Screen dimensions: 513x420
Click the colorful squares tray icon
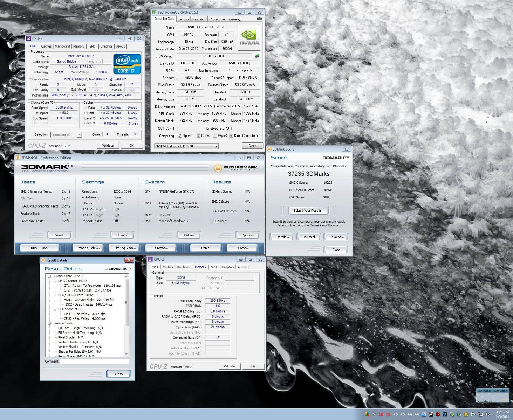[x=367, y=414]
